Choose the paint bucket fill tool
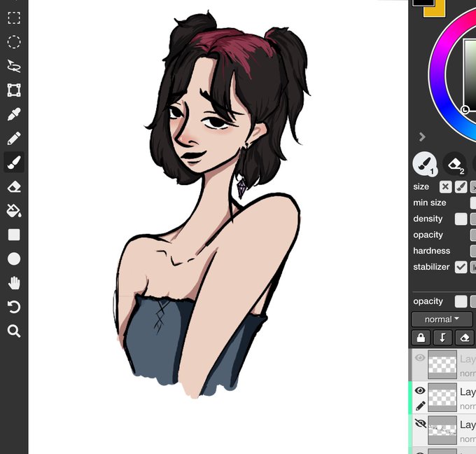 click(x=14, y=210)
